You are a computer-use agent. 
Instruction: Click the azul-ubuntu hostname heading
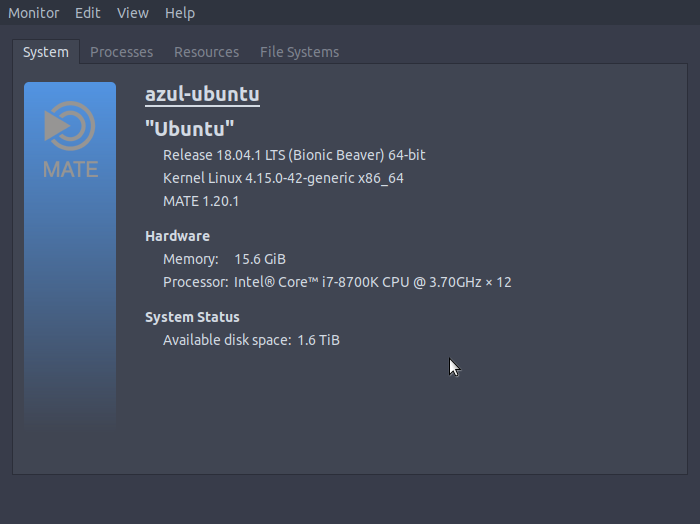pos(203,94)
